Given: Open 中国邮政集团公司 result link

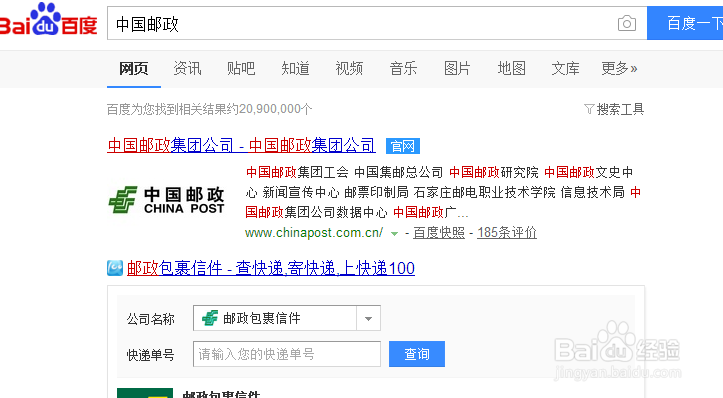Looking at the screenshot, I should click(241, 146).
